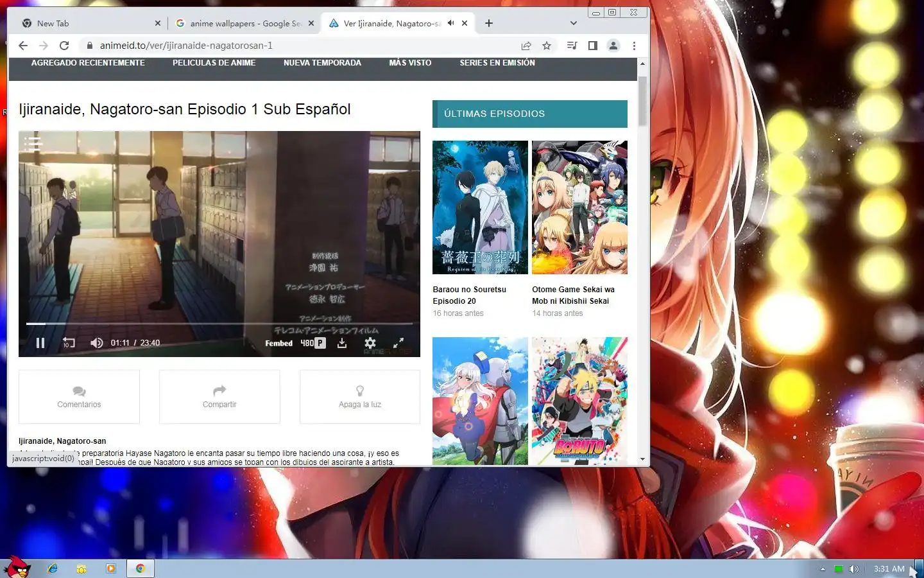Open the file explorer taskbar icon
This screenshot has height=578, width=924.
point(81,568)
